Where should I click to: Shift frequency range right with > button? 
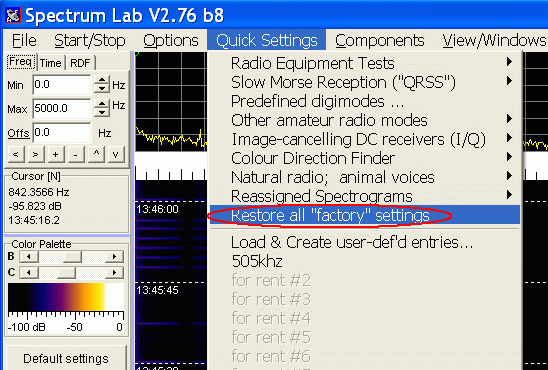point(35,154)
